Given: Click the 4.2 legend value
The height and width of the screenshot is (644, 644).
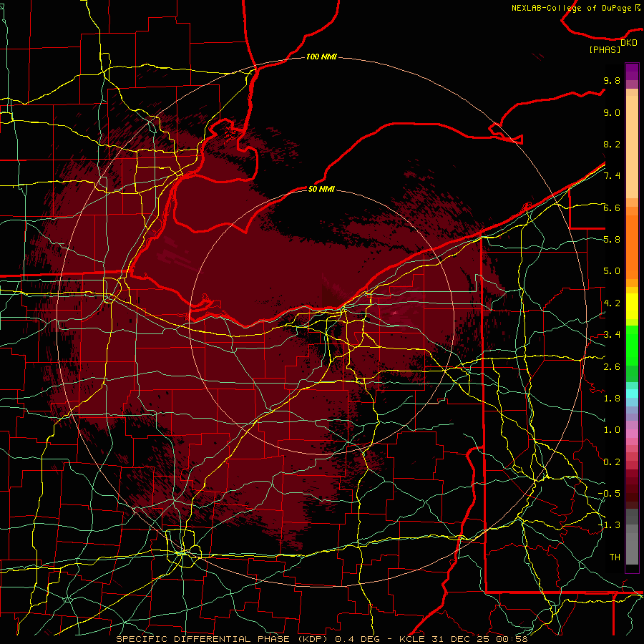Looking at the screenshot, I should (x=612, y=303).
